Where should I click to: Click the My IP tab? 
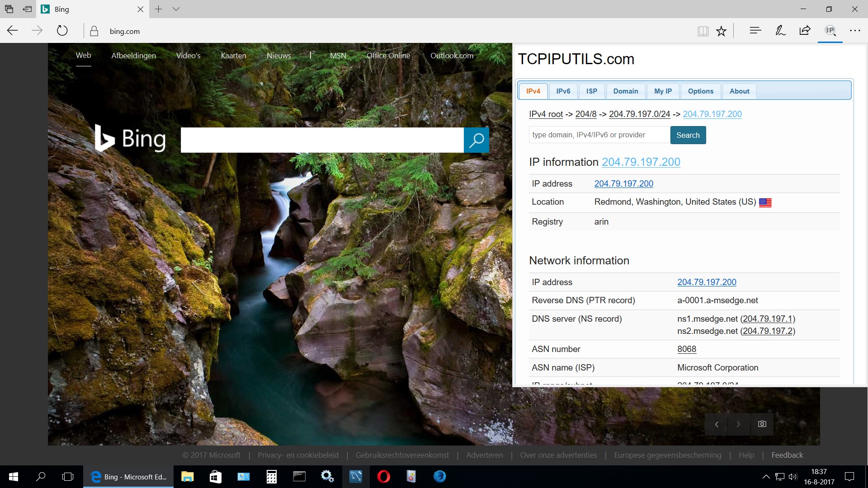(x=664, y=90)
